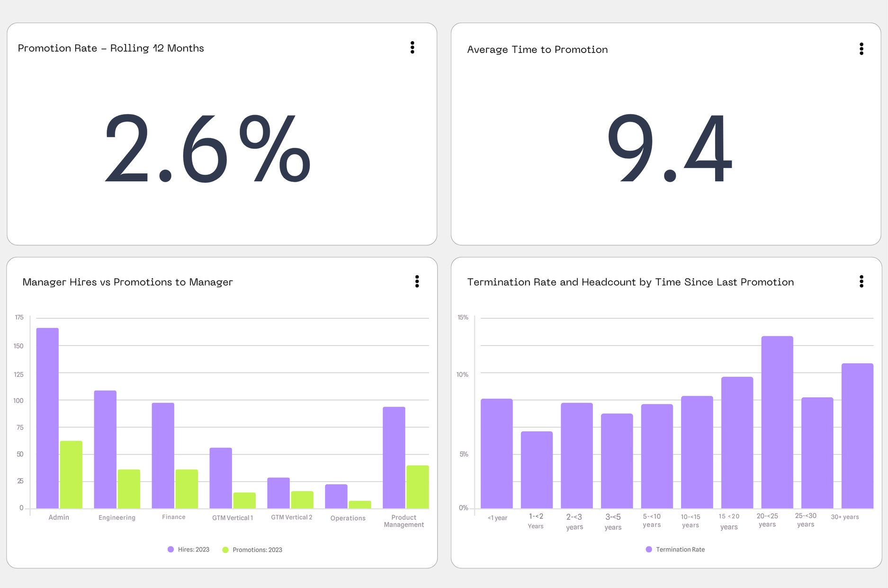The width and height of the screenshot is (888, 588).
Task: Click the purple legend marker under Manager Hires chart
Action: [171, 549]
